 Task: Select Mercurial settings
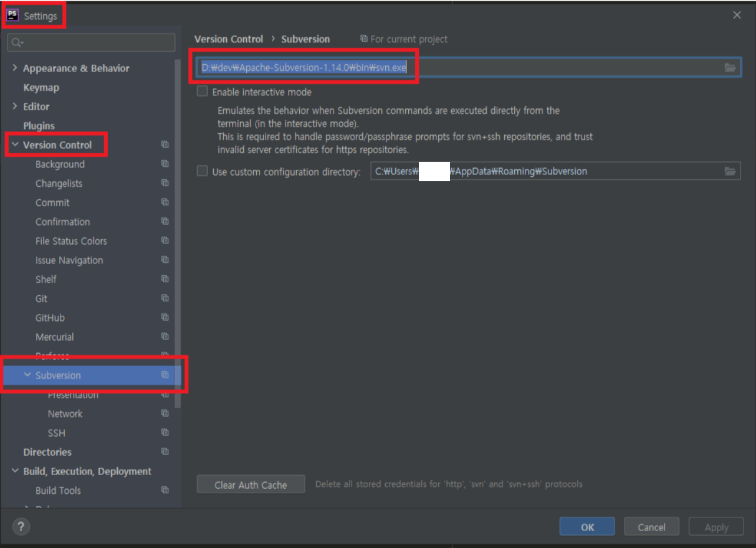[54, 337]
